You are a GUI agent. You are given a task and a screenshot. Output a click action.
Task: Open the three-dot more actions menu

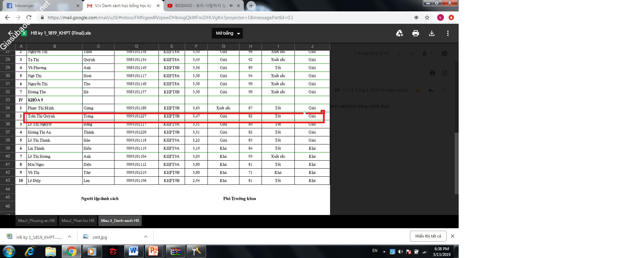coord(448,33)
